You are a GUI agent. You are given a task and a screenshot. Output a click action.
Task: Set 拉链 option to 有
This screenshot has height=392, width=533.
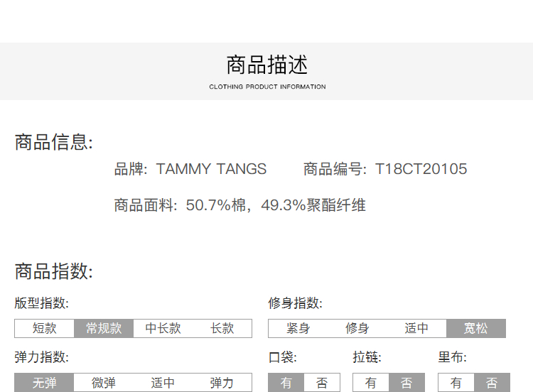371,383
